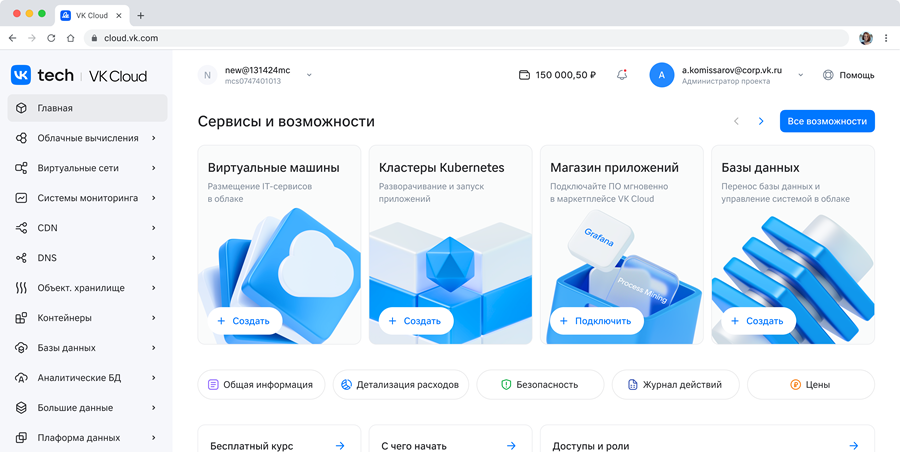Show previous services with left arrow
This screenshot has height=452, width=900.
click(736, 121)
